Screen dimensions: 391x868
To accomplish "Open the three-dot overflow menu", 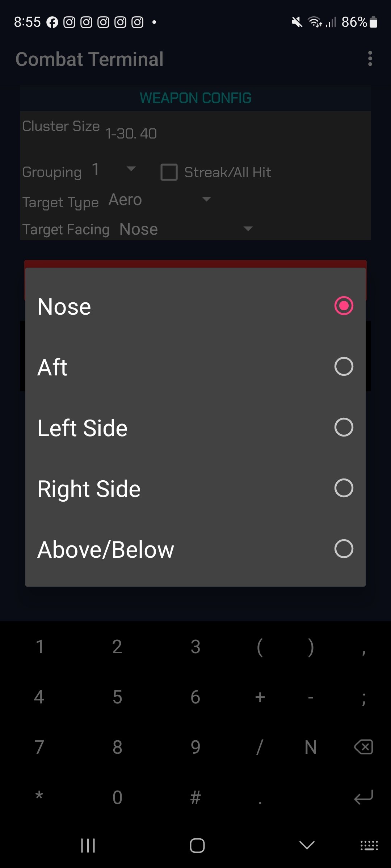I will coord(370,59).
